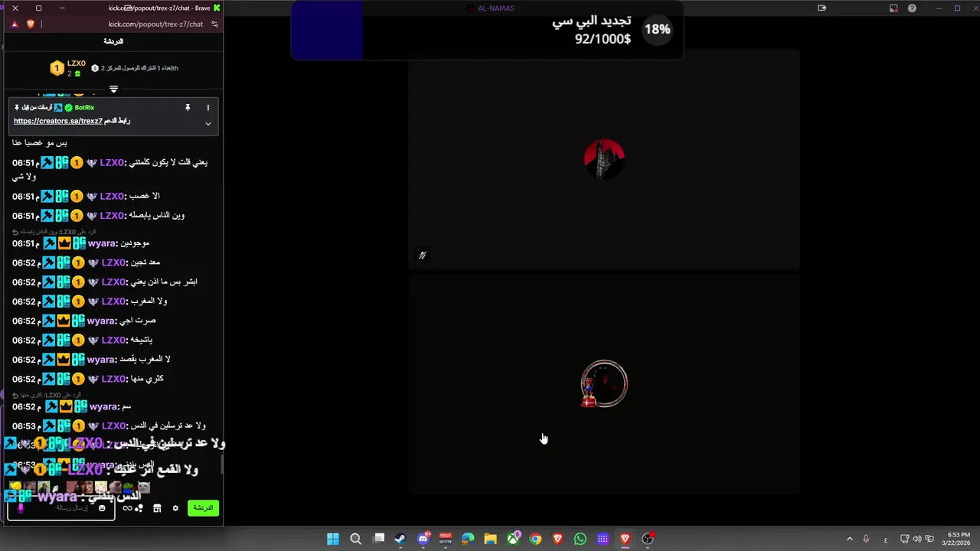Click the circled avatar in lower video panel

[604, 383]
